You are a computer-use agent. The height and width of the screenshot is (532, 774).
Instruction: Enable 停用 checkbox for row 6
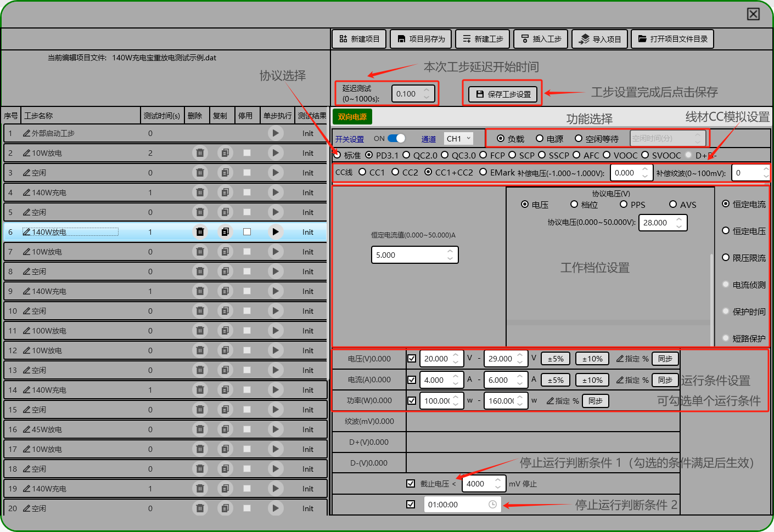click(x=247, y=232)
